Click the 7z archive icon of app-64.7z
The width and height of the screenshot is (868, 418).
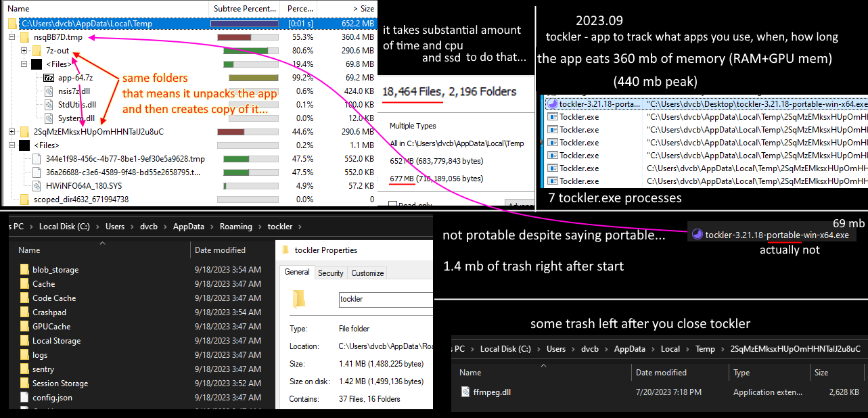(49, 78)
